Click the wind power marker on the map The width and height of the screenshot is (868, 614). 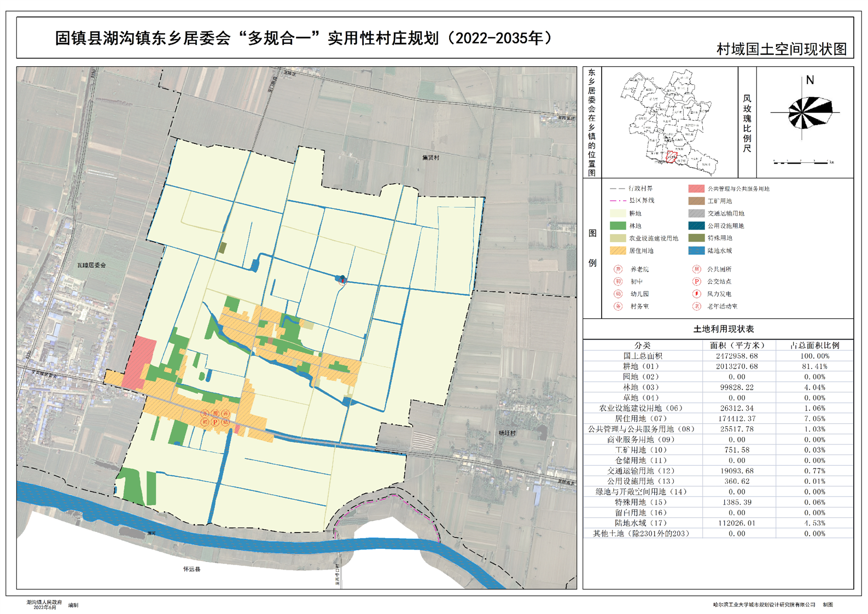pyautogui.click(x=343, y=280)
